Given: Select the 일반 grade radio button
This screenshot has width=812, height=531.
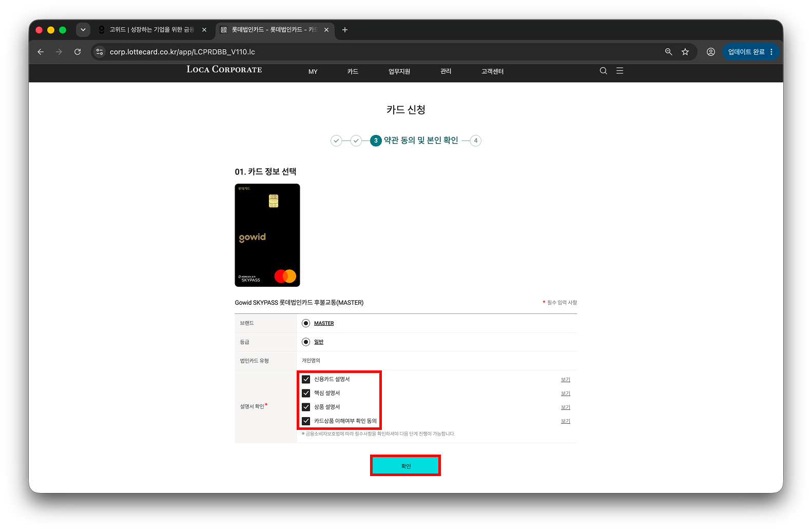Looking at the screenshot, I should 306,342.
